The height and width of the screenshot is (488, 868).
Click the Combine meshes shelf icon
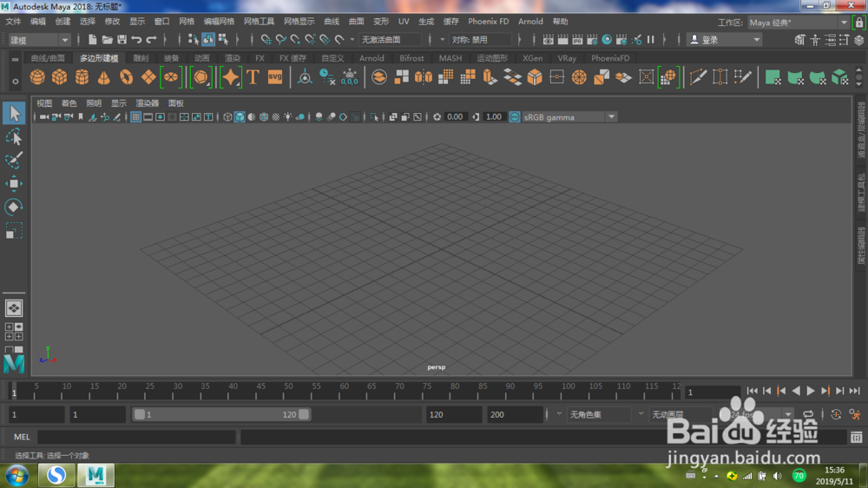pyautogui.click(x=379, y=77)
